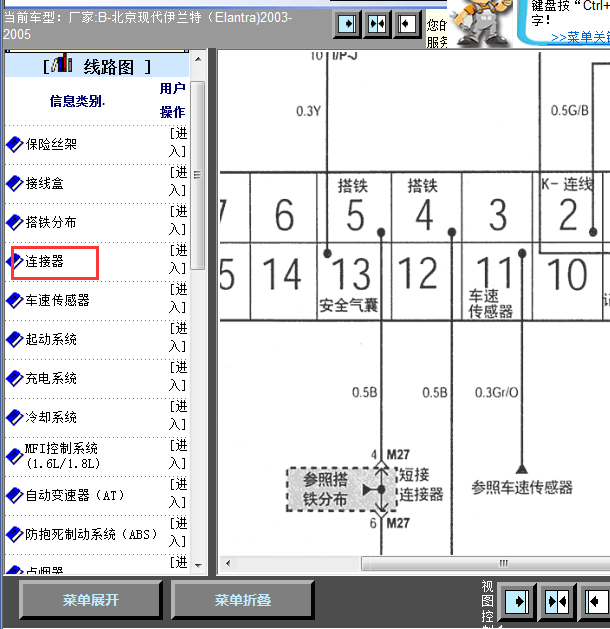
Task: Click the 0.3Gr/O wire label
Action: coord(496,392)
